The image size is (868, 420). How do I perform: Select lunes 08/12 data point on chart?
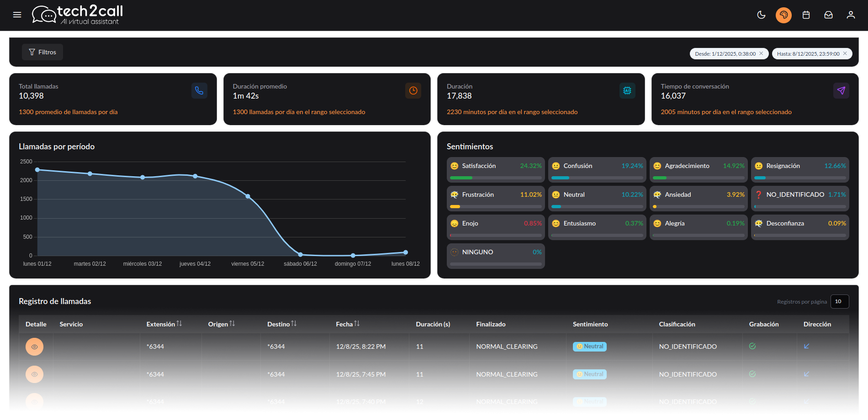406,252
